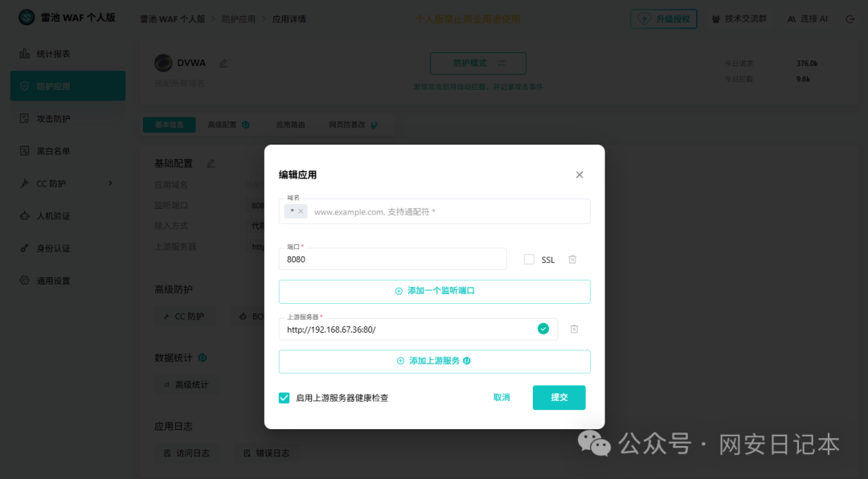This screenshot has height=479, width=868.
Task: Toggle the 防护模式 mode button
Action: 477,63
